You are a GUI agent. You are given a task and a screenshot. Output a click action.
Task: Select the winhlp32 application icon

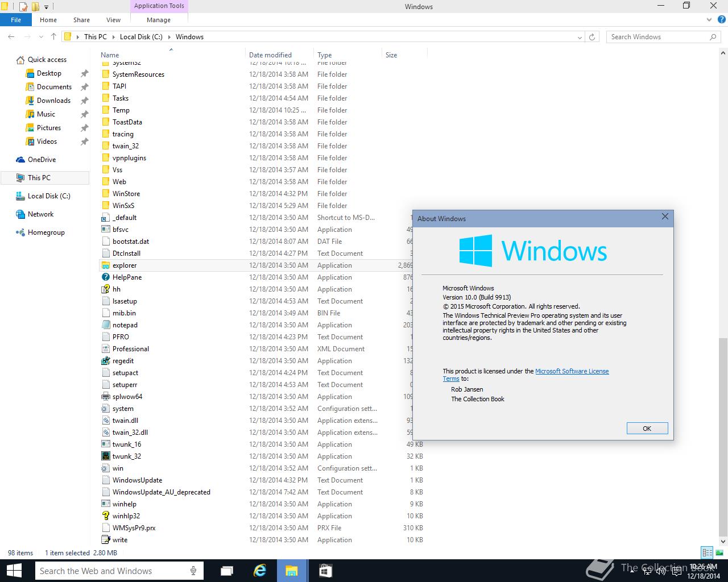(x=105, y=516)
